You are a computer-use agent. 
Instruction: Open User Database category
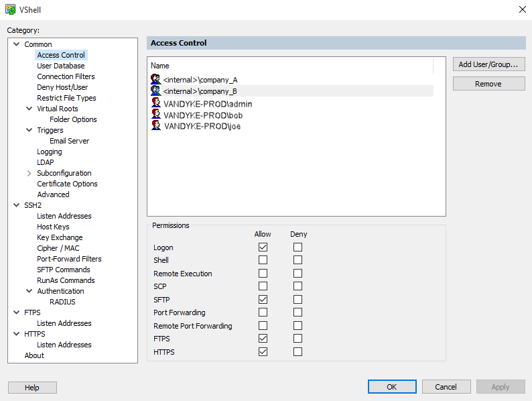[x=61, y=66]
